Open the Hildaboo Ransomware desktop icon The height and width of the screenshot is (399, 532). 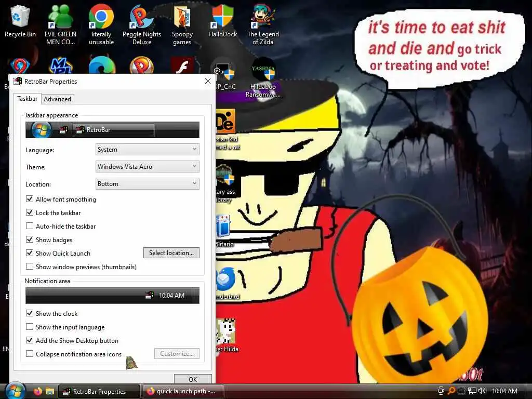[x=263, y=78]
